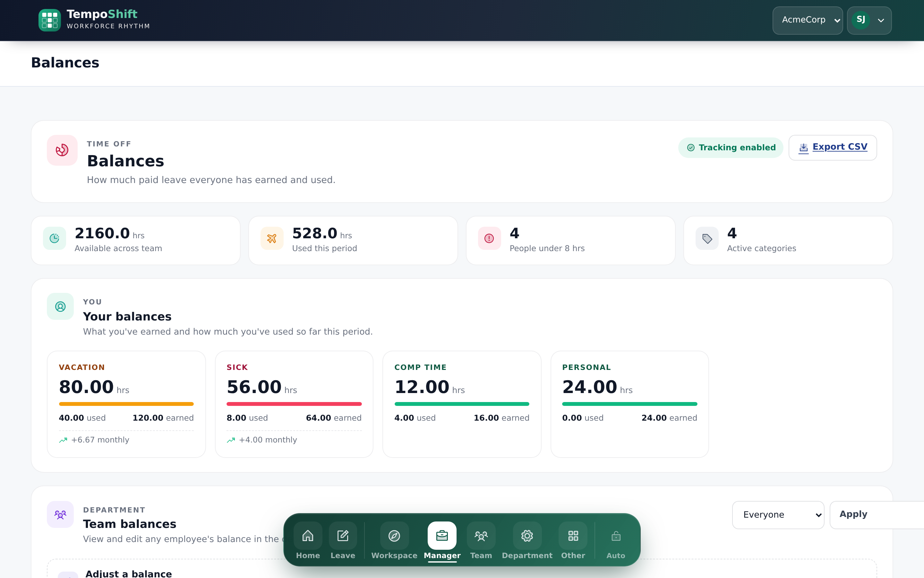Click the 120.00 earned vacation text
This screenshot has width=924, height=578.
(163, 418)
